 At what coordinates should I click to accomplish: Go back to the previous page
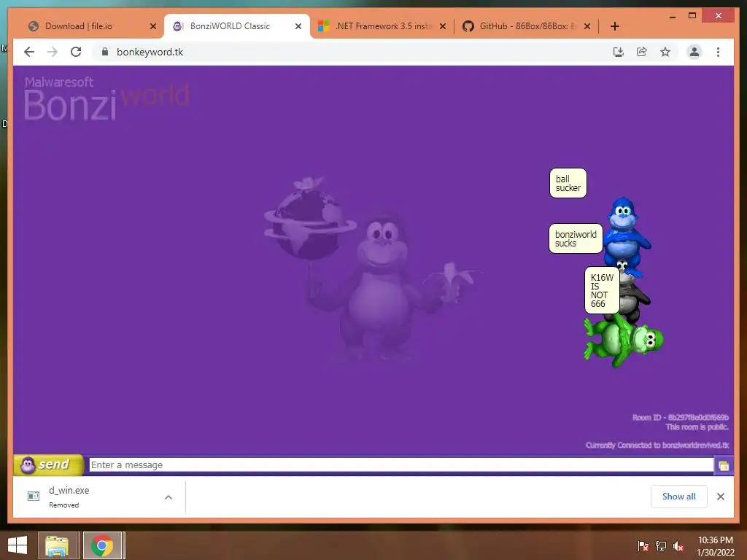[29, 52]
